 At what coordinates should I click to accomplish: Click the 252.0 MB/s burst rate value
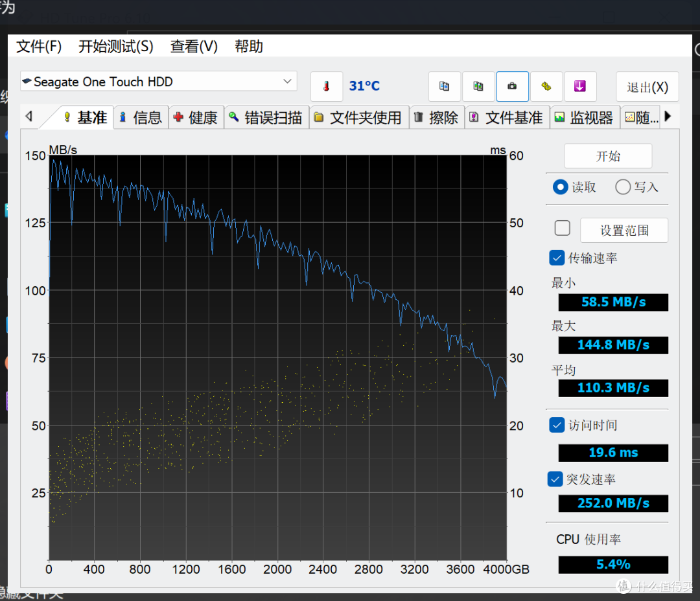[613, 503]
